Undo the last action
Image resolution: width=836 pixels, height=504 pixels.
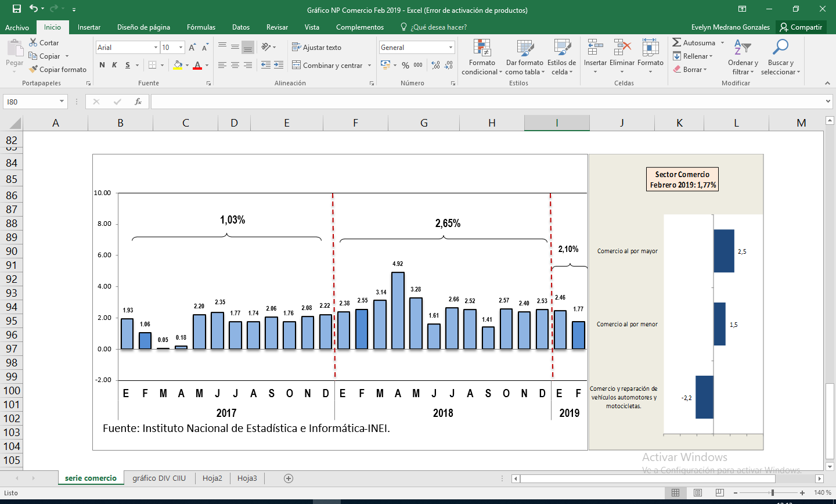pyautogui.click(x=34, y=9)
